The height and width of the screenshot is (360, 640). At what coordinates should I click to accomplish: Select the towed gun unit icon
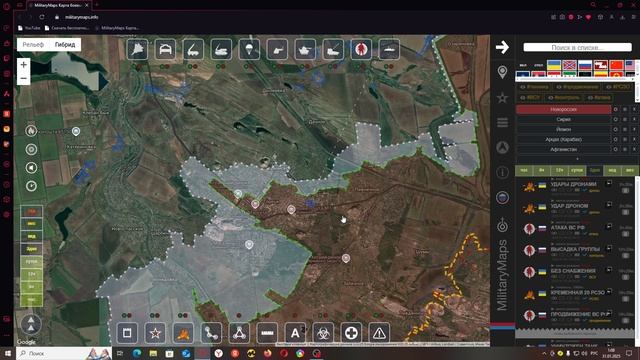tap(277, 49)
